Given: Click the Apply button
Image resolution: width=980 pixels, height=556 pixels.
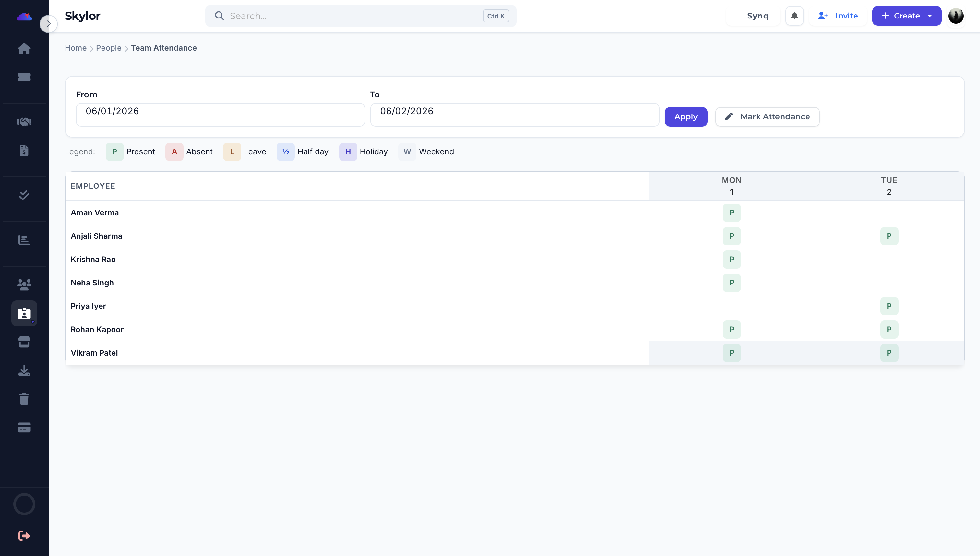Looking at the screenshot, I should [x=686, y=116].
